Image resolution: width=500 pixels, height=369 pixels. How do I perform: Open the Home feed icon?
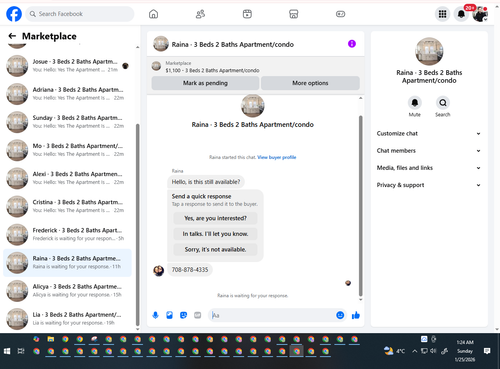[153, 14]
